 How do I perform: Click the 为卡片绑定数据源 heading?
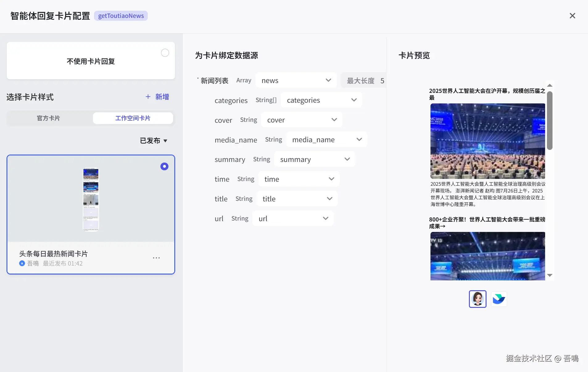[226, 56]
